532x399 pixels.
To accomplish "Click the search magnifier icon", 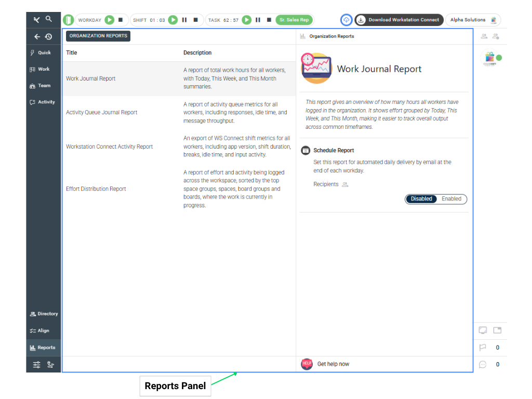I will click(x=49, y=19).
